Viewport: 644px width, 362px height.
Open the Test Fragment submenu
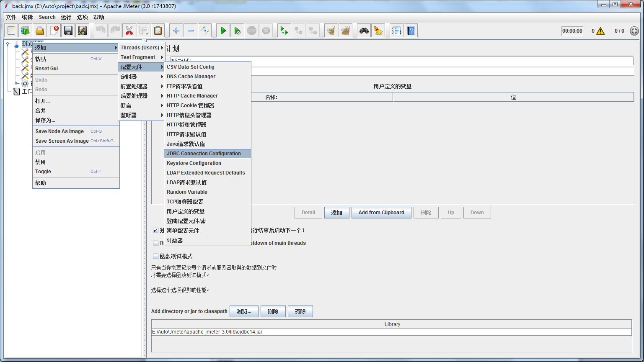142,57
